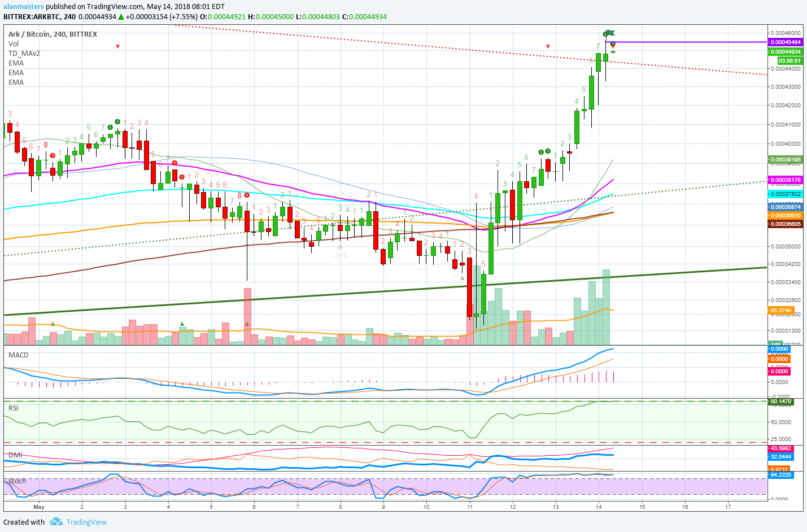This screenshot has height=532, width=807.
Task: Click the green 0.00044934 last price label
Action: point(786,51)
